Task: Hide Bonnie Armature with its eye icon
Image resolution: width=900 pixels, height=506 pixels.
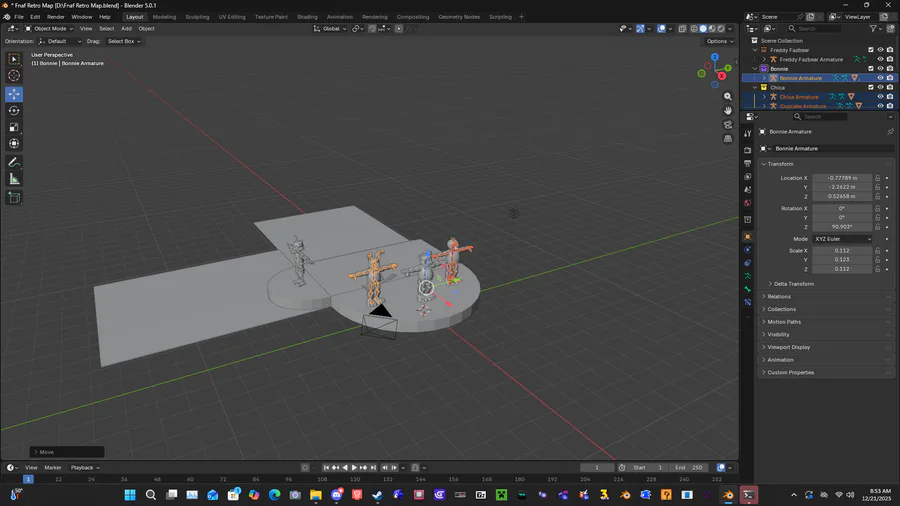Action: tap(880, 78)
